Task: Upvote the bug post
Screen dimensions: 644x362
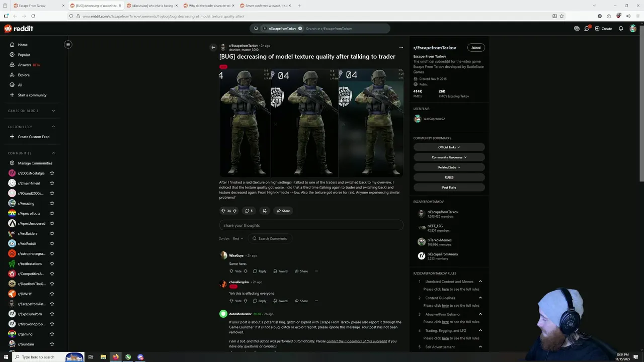Action: [223, 211]
